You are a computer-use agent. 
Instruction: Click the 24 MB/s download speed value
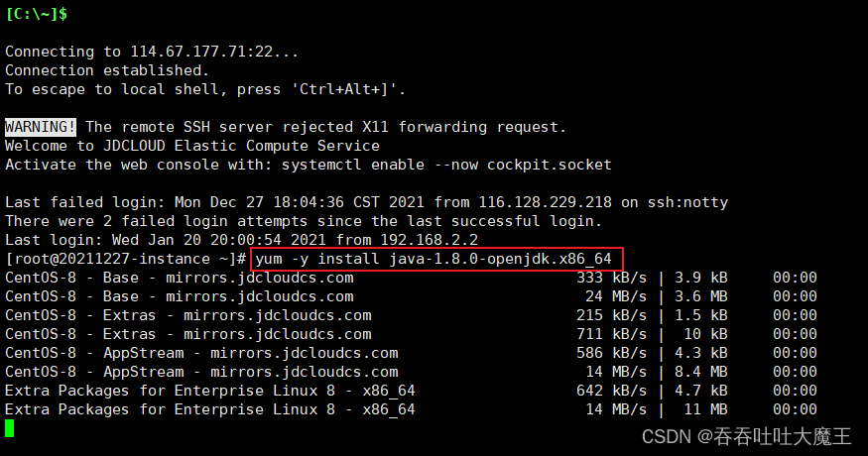click(x=616, y=296)
